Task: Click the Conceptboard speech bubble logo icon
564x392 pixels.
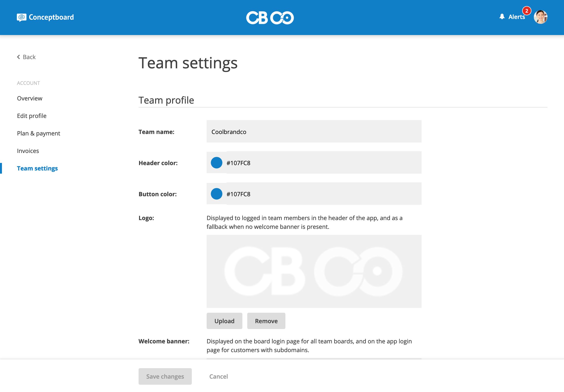Action: (21, 18)
